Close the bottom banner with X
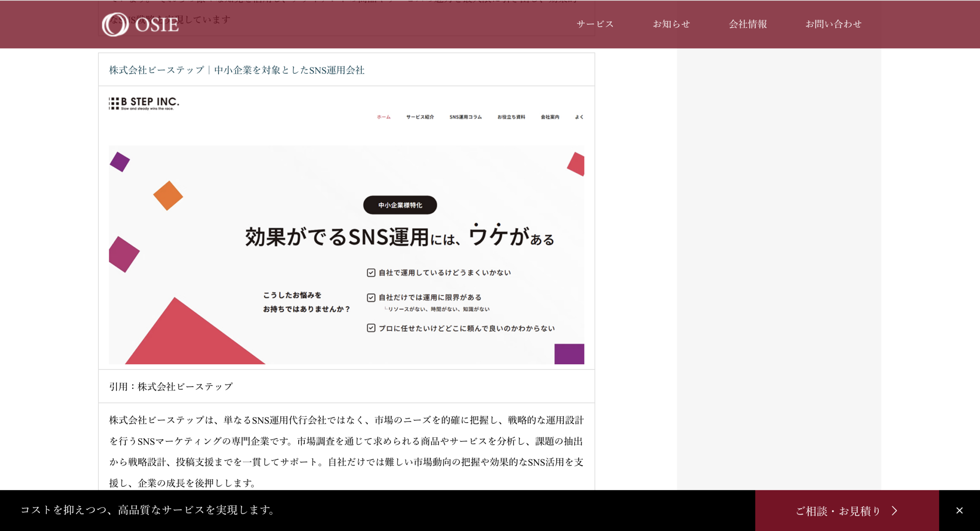Screen dimensions: 980x531 coord(959,510)
